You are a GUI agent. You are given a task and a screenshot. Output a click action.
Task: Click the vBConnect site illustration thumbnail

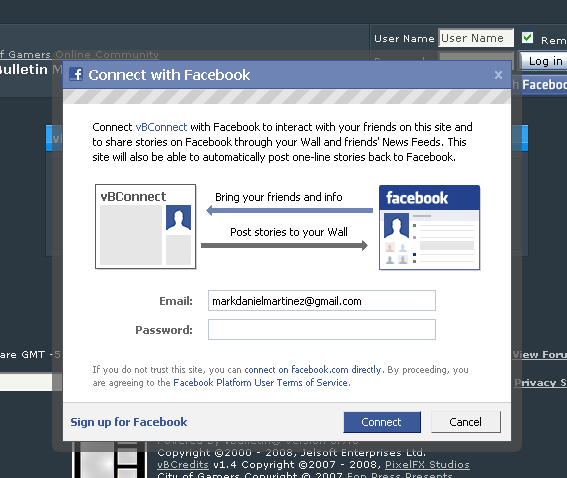point(145,227)
